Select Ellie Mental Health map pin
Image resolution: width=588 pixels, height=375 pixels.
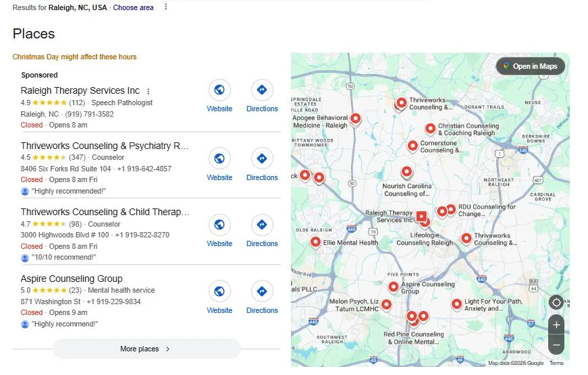click(315, 242)
